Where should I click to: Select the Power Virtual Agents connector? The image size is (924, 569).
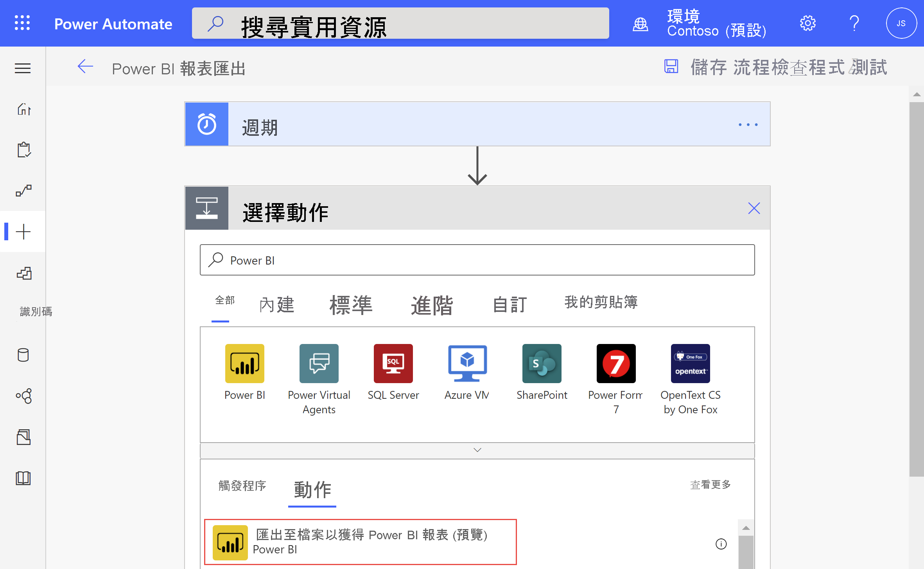tap(319, 364)
